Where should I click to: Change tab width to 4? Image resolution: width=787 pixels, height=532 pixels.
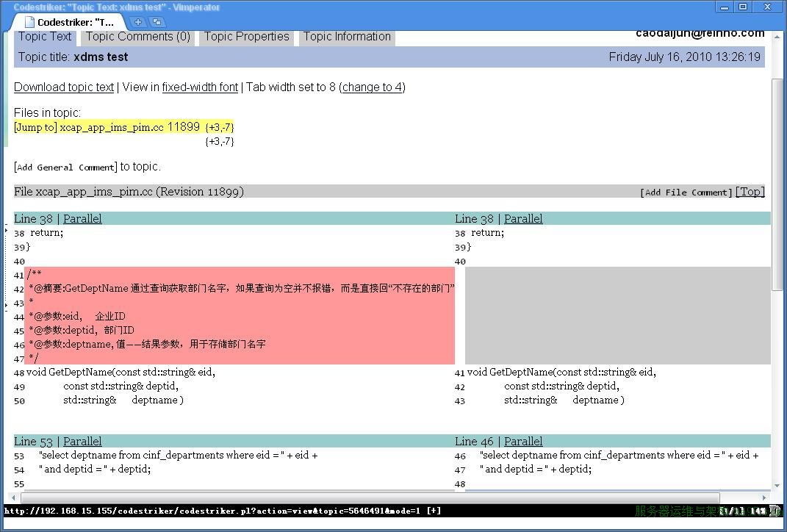pos(373,87)
